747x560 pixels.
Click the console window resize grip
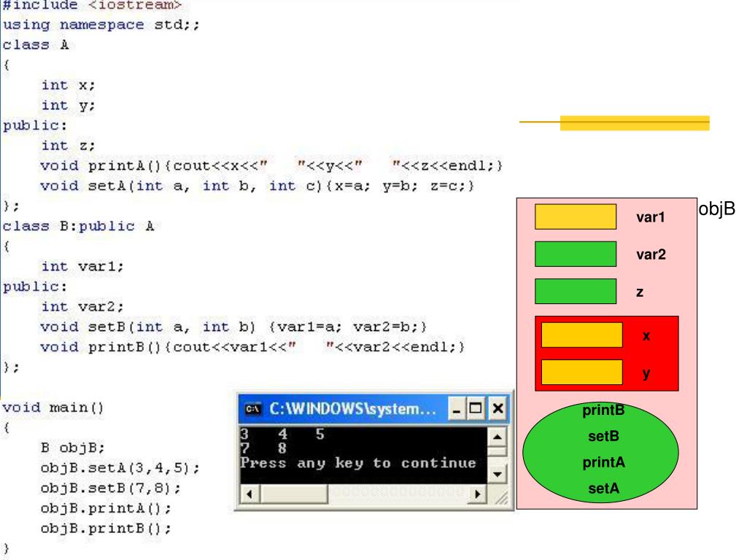coord(500,497)
